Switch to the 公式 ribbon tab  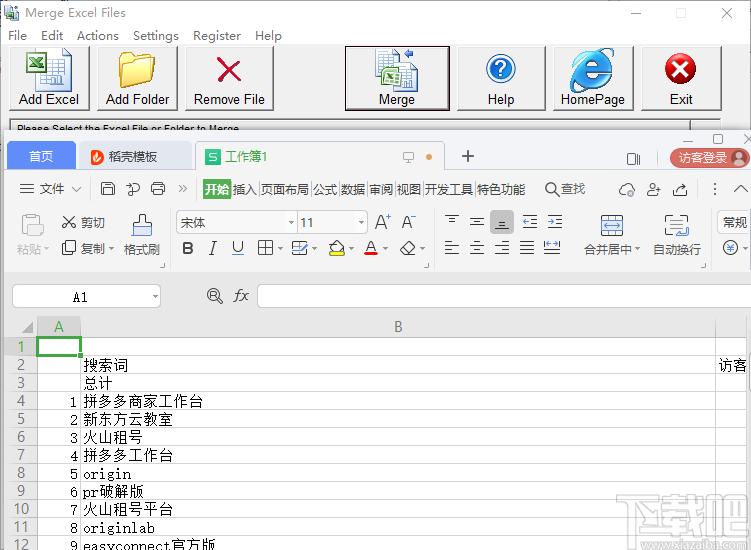tap(325, 189)
